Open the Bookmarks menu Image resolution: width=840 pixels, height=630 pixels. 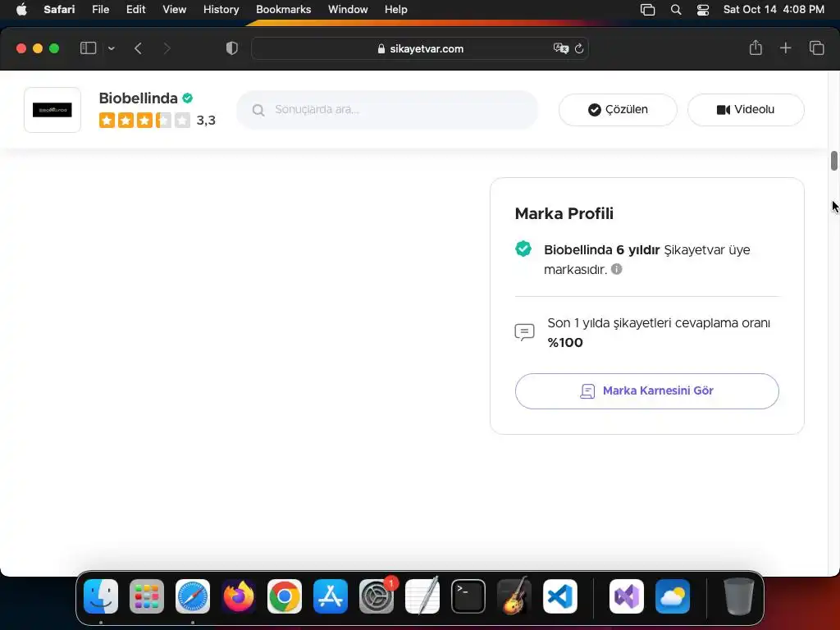[x=283, y=10]
